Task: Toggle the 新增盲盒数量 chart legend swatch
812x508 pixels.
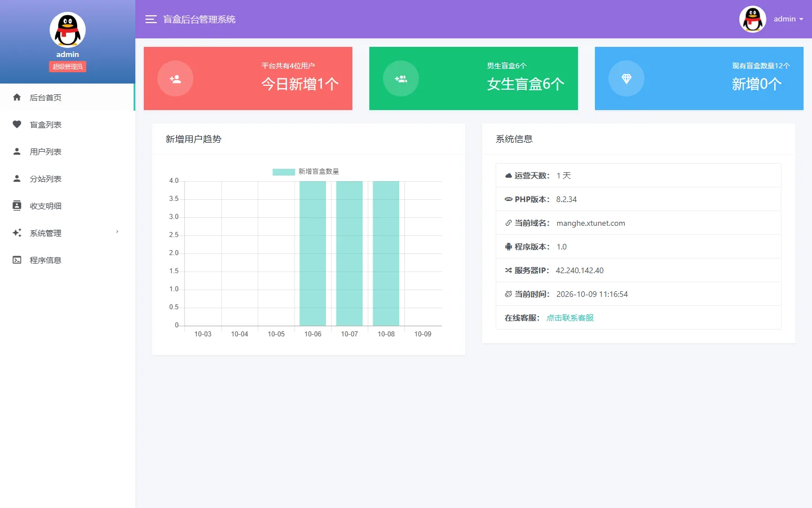Action: [284, 172]
